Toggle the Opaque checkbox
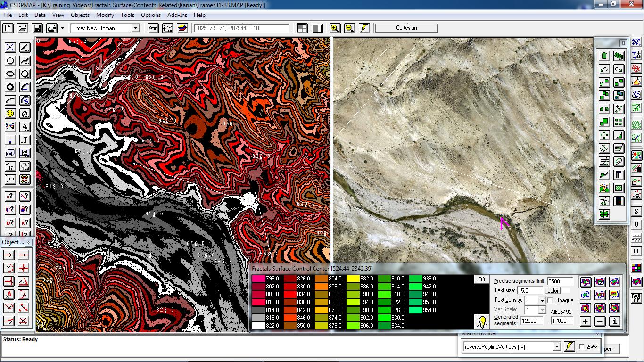 point(550,300)
